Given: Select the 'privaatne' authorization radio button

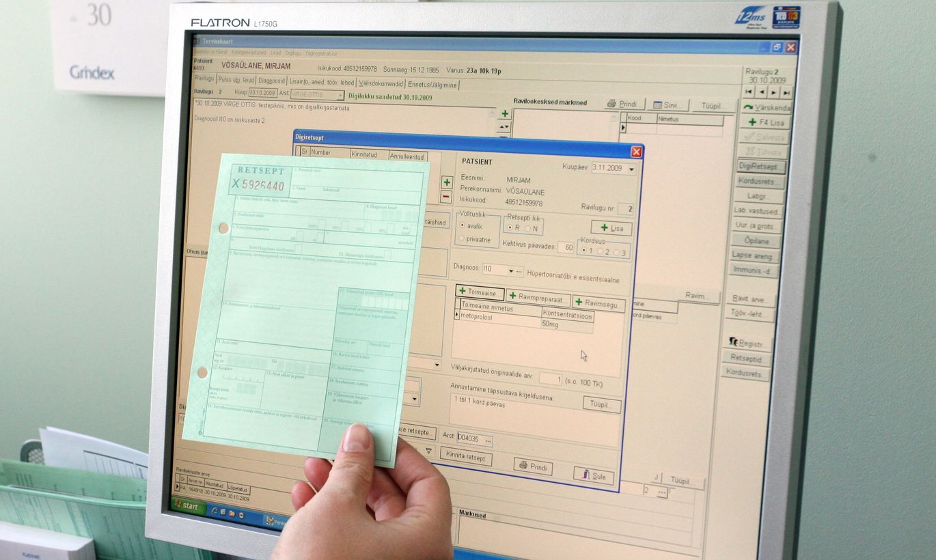Looking at the screenshot, I should (462, 239).
